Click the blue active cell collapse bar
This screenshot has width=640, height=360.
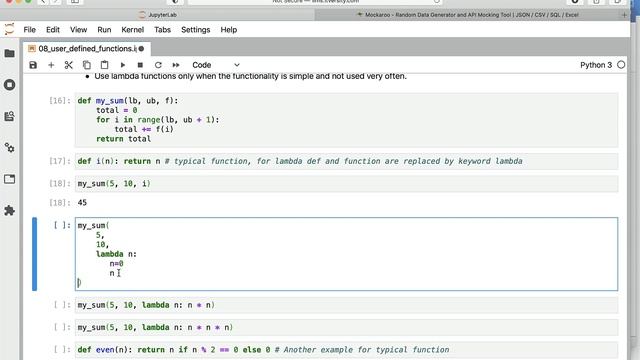point(35,254)
